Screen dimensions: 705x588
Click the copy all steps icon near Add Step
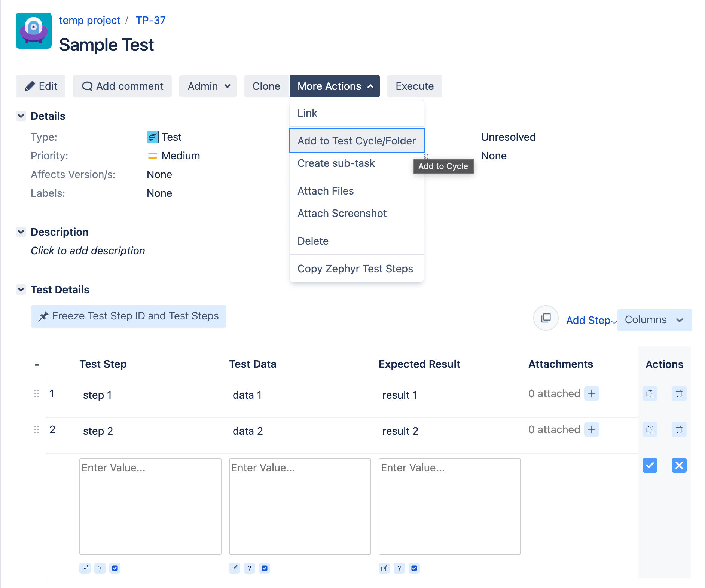tap(546, 318)
